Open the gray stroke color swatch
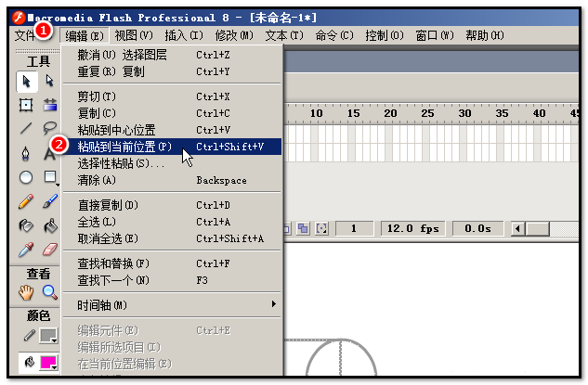This screenshot has height=385, width=588. [x=48, y=336]
